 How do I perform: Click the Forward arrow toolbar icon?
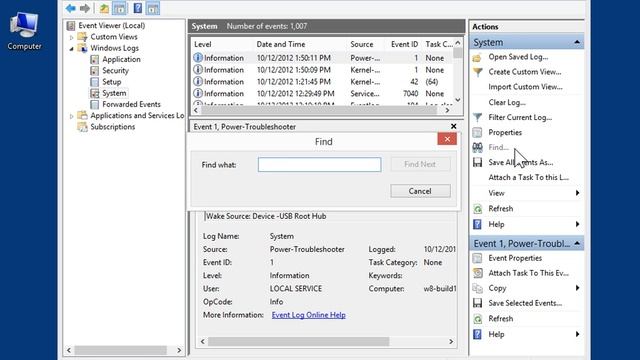(85, 8)
